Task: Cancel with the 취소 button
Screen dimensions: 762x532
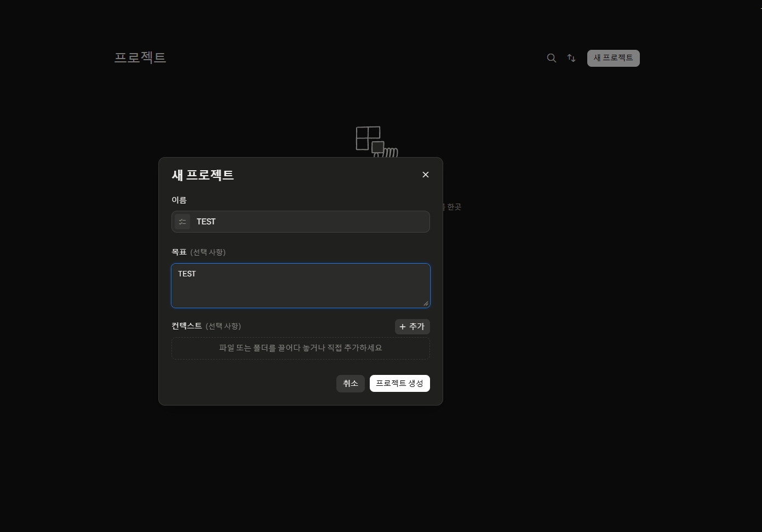Action: (351, 384)
